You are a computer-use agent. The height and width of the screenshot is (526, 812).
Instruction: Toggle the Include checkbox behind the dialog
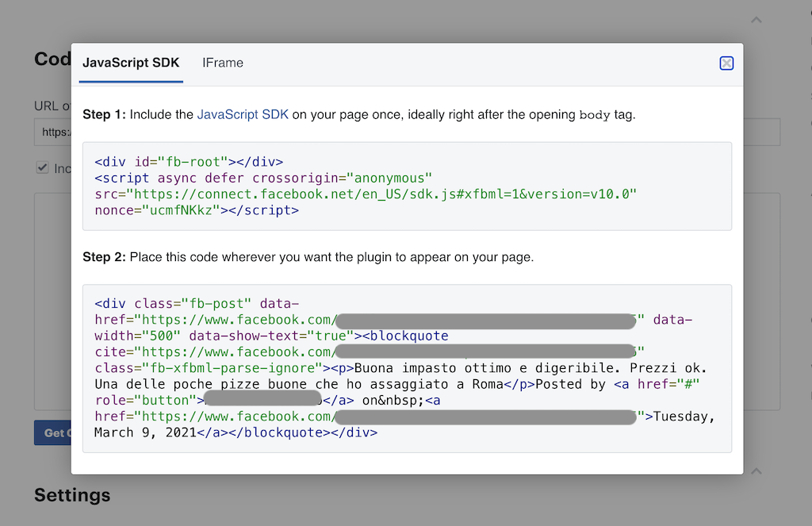pos(43,167)
